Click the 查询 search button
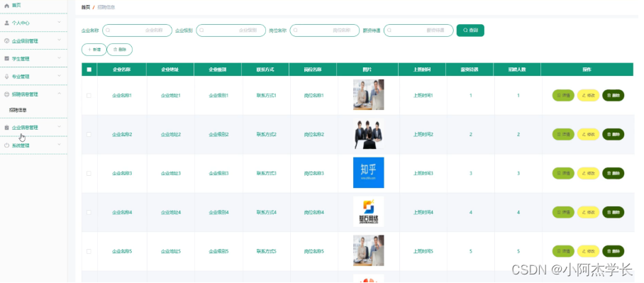This screenshot has height=283, width=644. pyautogui.click(x=470, y=30)
